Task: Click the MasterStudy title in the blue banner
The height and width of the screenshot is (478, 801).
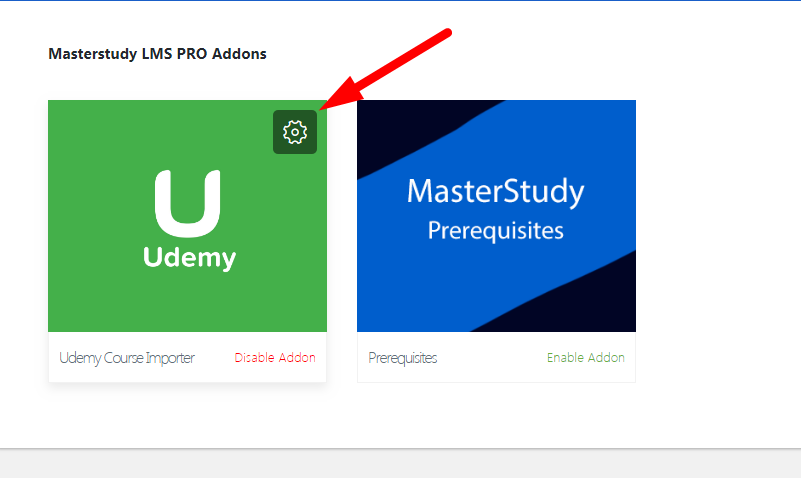Action: (496, 192)
